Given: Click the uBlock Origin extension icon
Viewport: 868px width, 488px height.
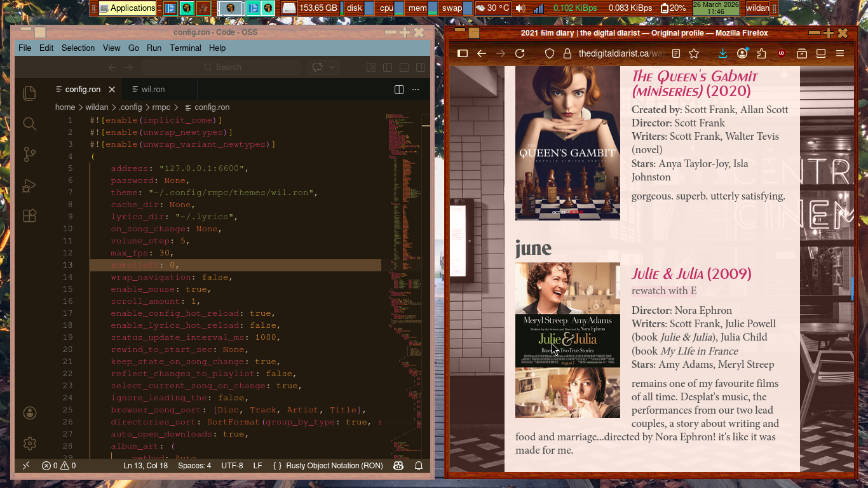Looking at the screenshot, I should tap(781, 54).
